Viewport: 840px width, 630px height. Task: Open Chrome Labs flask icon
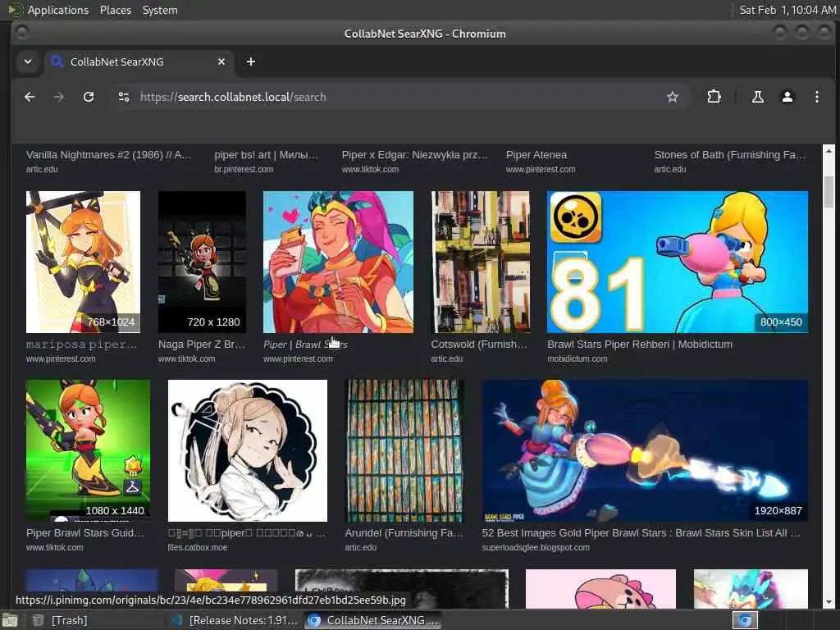757,97
